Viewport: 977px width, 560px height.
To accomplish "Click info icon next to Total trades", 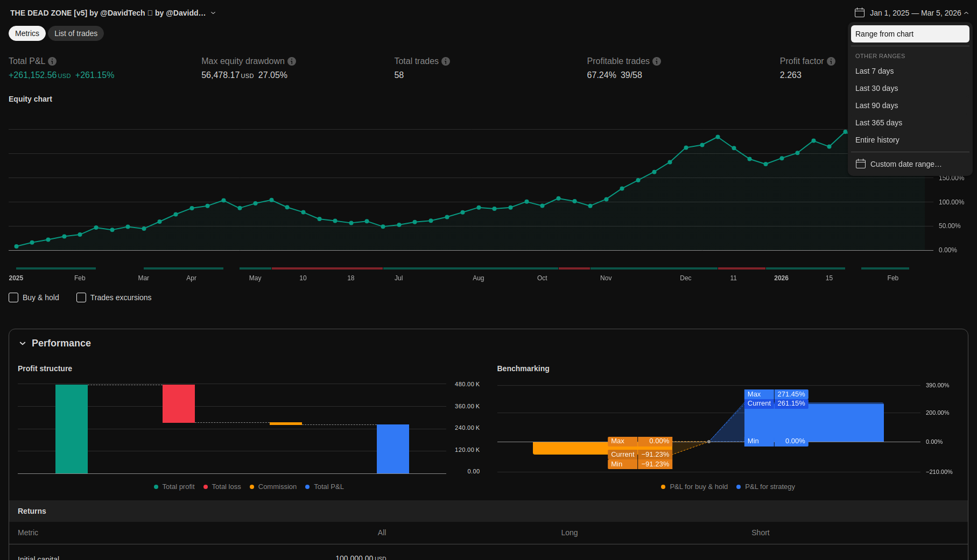I will 446,61.
